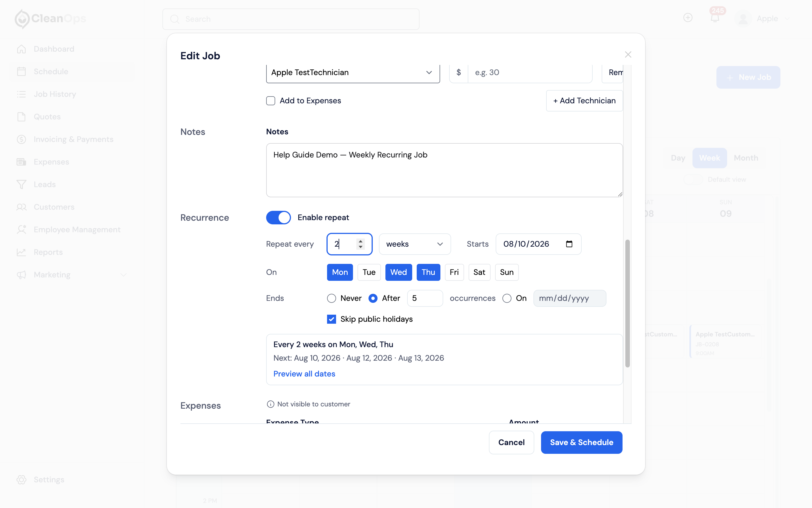
Task: Click the Ends On mm/dd/yyyy date field
Action: point(570,298)
